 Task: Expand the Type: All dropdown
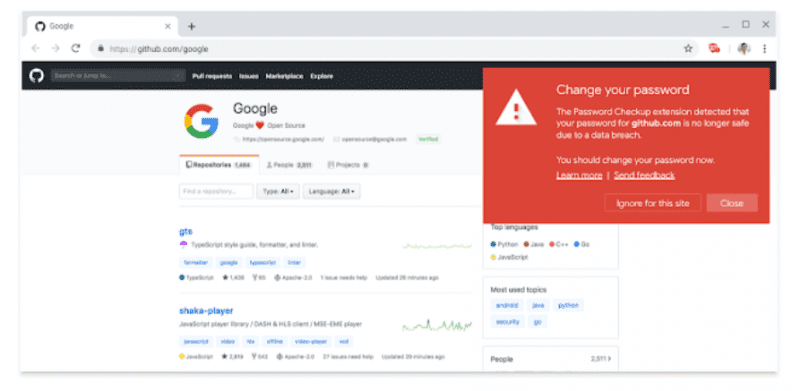pos(278,191)
